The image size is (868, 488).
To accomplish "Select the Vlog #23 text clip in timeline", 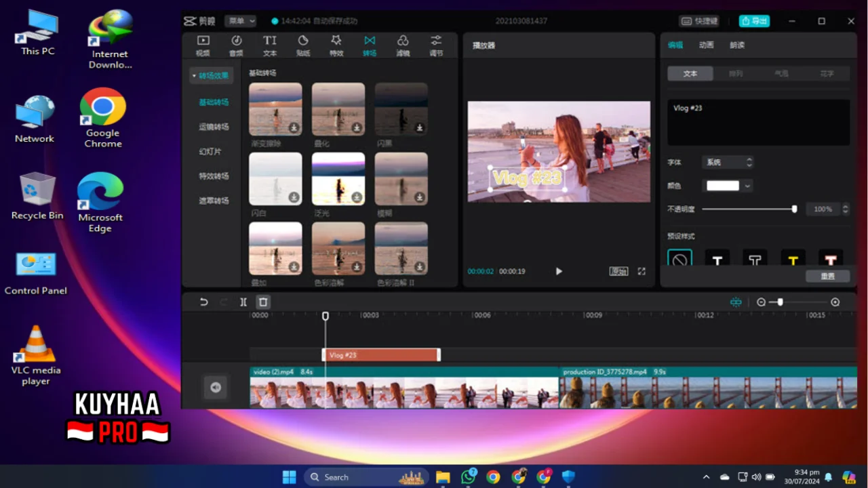I will coord(381,354).
